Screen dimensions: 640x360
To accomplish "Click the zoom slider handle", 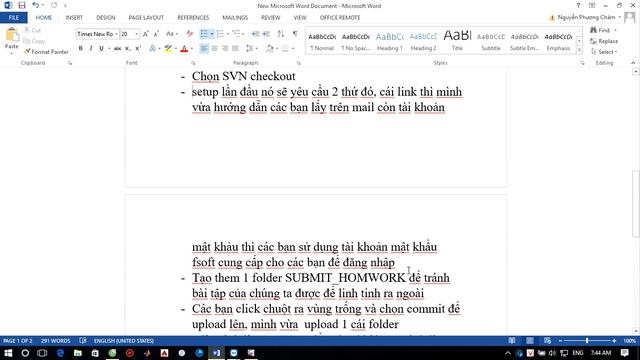I will pos(587,340).
